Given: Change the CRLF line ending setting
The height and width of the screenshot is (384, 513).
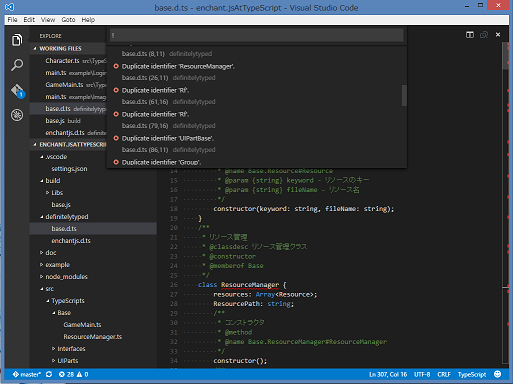Looking at the screenshot, I should click(444, 374).
